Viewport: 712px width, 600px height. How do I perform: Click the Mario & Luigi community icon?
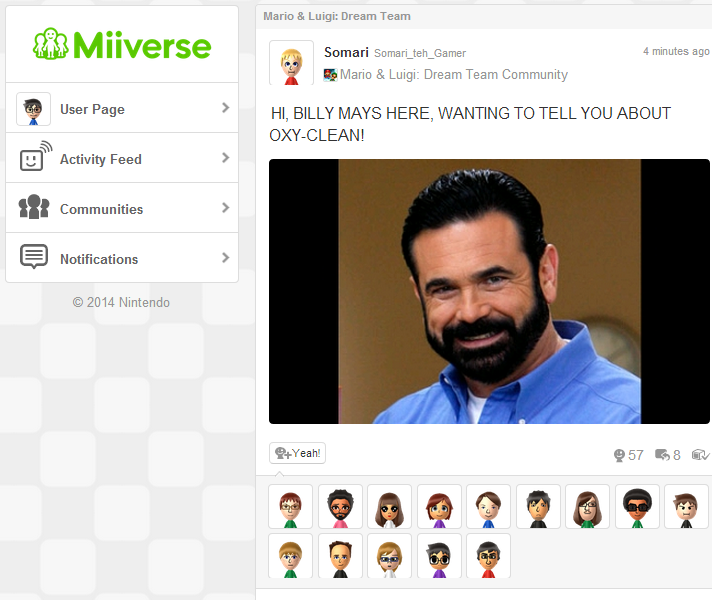[330, 74]
